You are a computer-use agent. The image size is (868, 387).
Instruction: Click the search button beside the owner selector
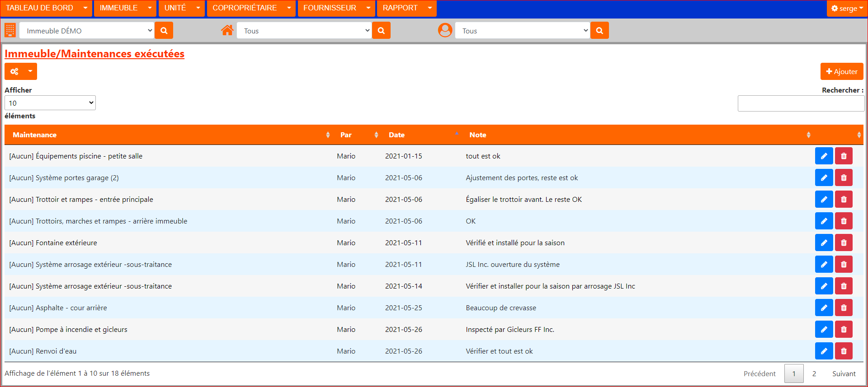(x=599, y=31)
